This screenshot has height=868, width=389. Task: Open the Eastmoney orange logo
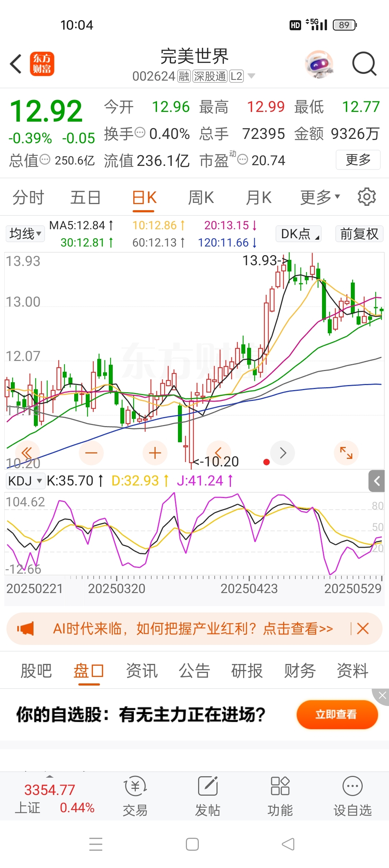tap(42, 64)
